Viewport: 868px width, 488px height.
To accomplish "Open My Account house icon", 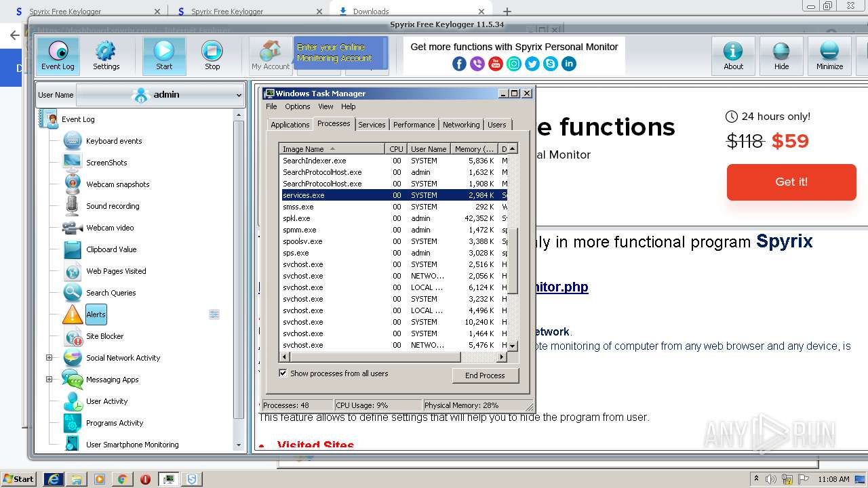I will [x=271, y=56].
